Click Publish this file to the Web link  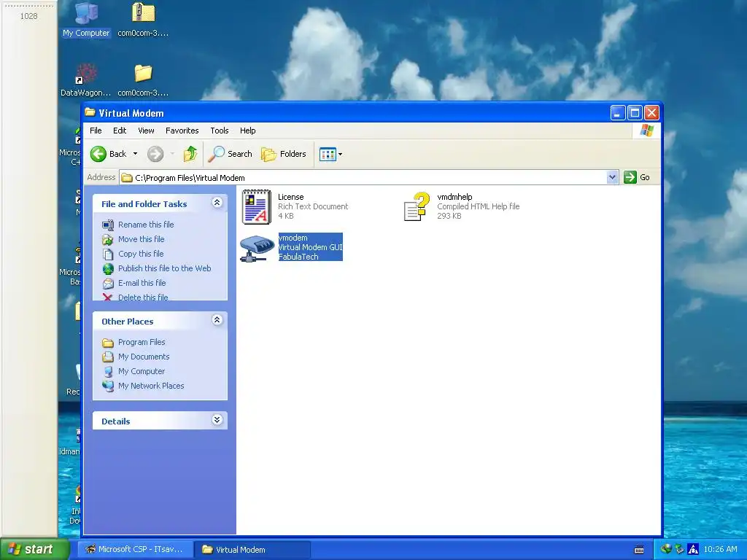[164, 268]
